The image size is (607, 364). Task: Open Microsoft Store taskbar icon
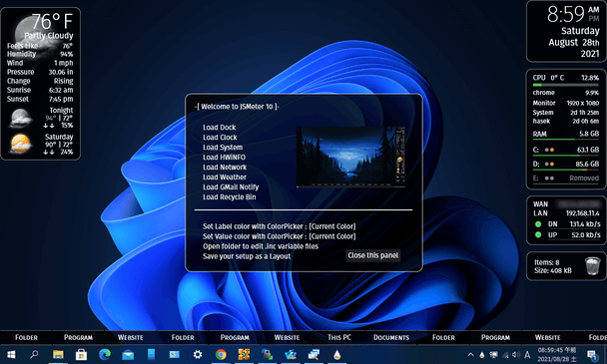81,354
